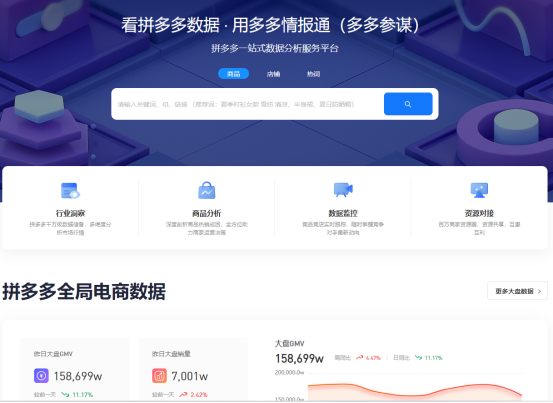
Task: Click the 数据监控 heading
Action: [343, 213]
